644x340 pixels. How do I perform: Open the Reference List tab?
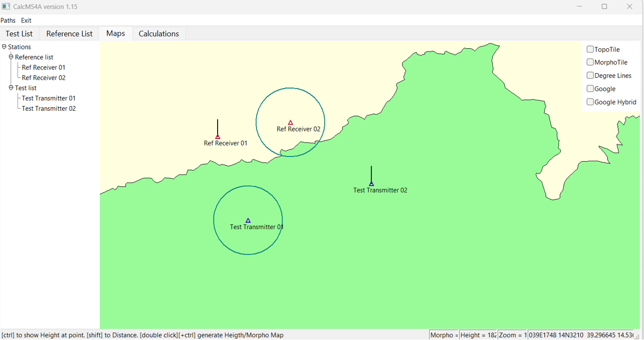click(x=70, y=33)
